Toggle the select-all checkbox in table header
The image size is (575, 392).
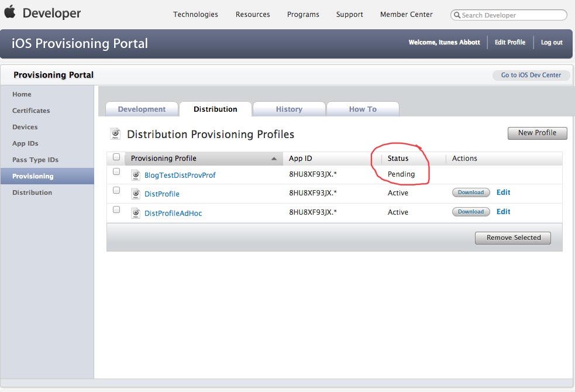(116, 157)
